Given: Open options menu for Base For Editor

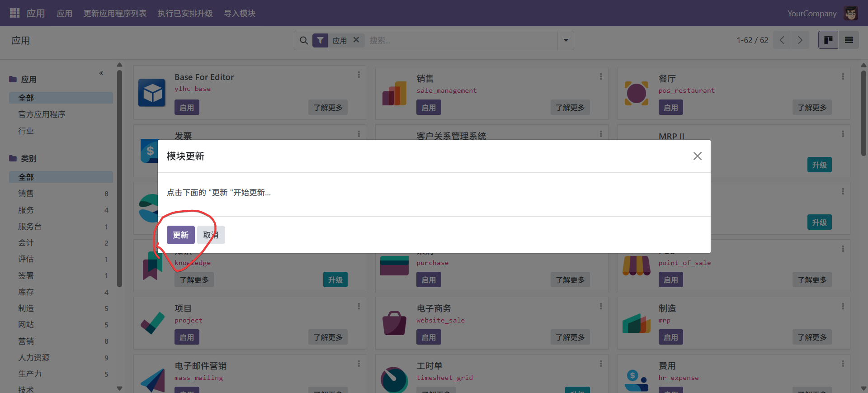Looking at the screenshot, I should tap(359, 75).
